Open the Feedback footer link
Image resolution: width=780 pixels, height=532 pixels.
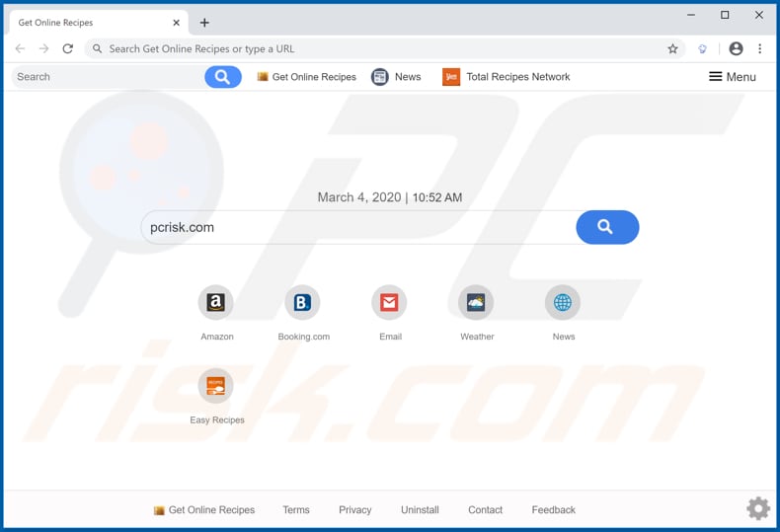click(553, 509)
